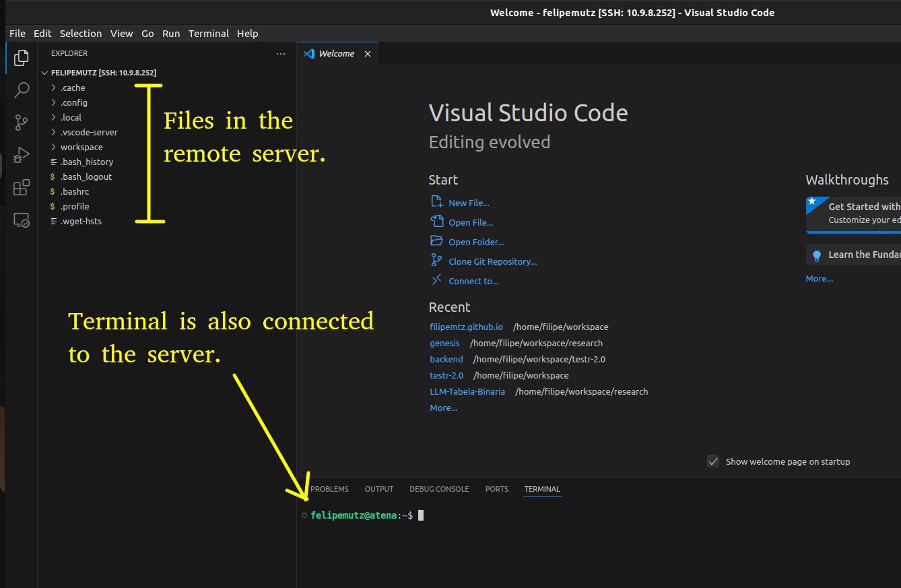Open the Edit menu
Screen dimensions: 901x588
42,33
